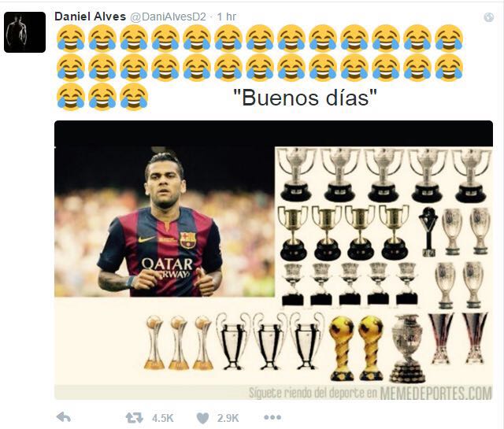Click the black statuette trophy in the image
Image resolution: width=504 pixels, height=429 pixels.
428,232
